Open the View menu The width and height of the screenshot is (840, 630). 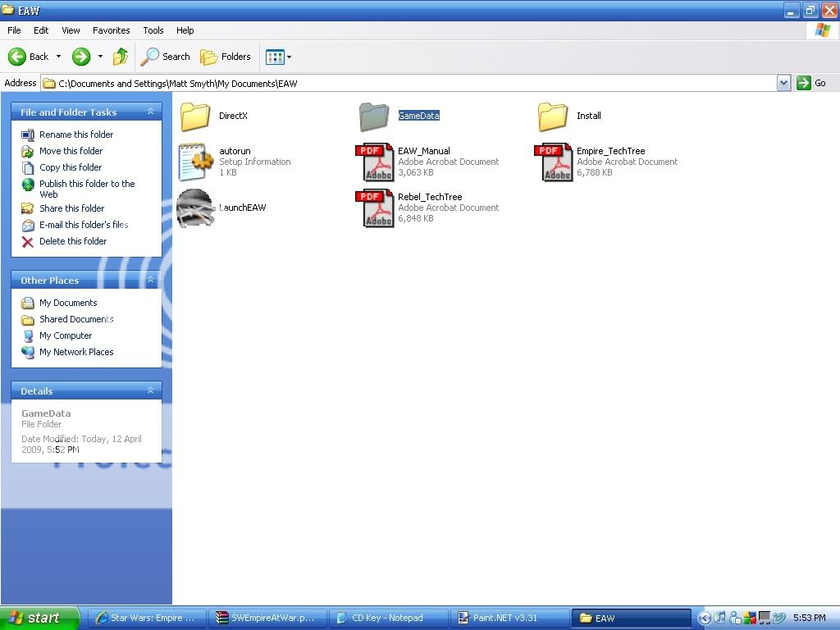[x=71, y=30]
